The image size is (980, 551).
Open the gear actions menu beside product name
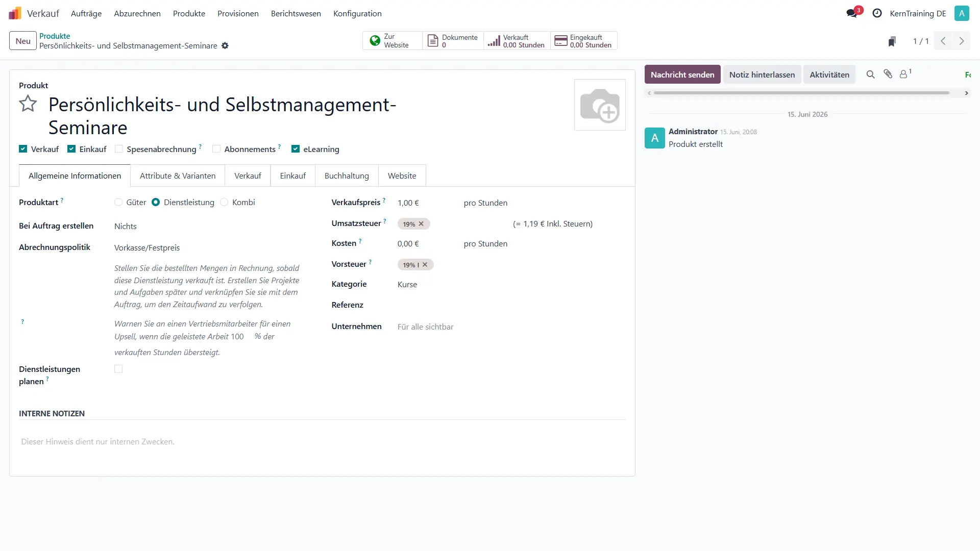point(225,46)
